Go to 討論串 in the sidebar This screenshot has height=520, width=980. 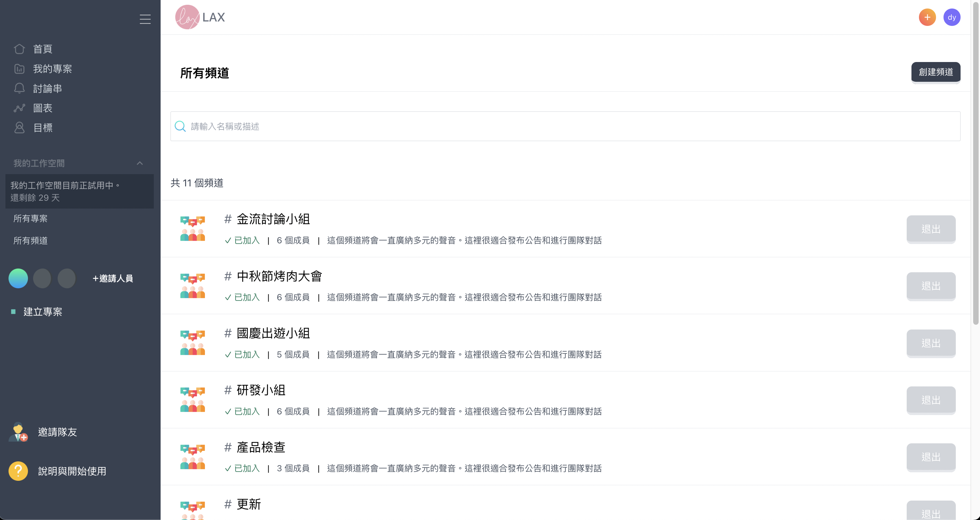(47, 89)
